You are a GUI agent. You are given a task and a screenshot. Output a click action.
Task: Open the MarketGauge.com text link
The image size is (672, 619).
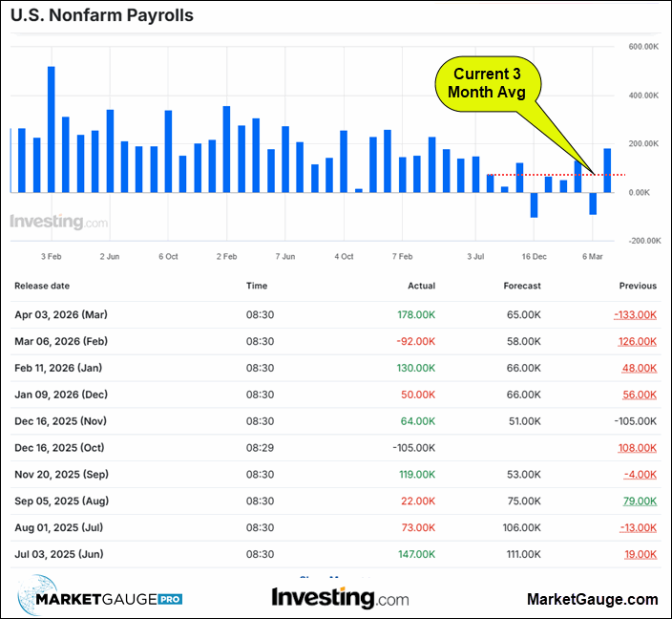tap(592, 599)
